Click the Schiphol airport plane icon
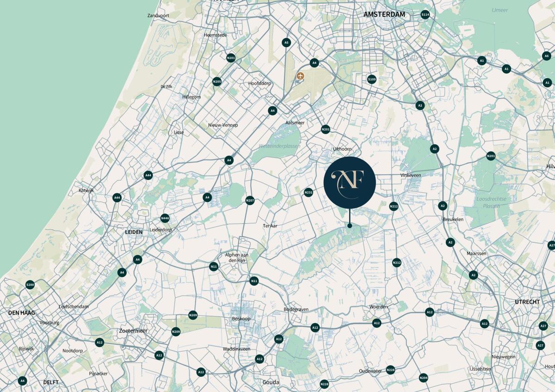This screenshot has height=392, width=555. (x=301, y=76)
